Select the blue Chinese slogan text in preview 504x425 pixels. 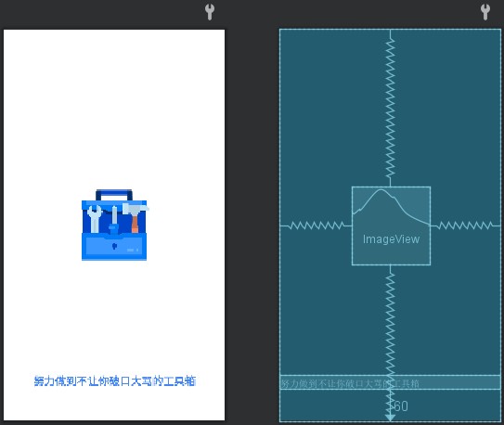coord(115,381)
